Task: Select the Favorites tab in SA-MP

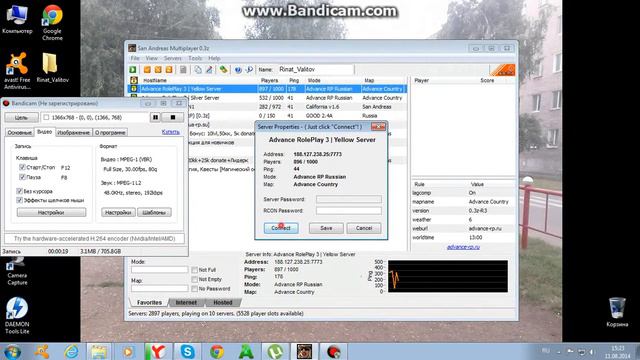Action: (149, 302)
